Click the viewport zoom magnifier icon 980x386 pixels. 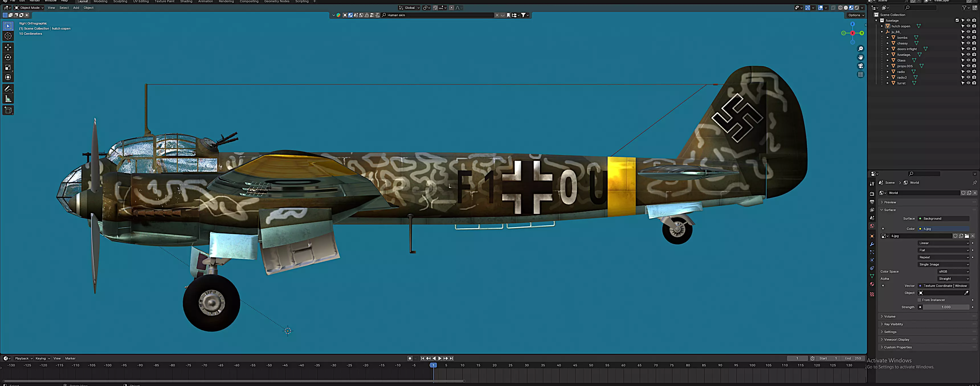861,49
